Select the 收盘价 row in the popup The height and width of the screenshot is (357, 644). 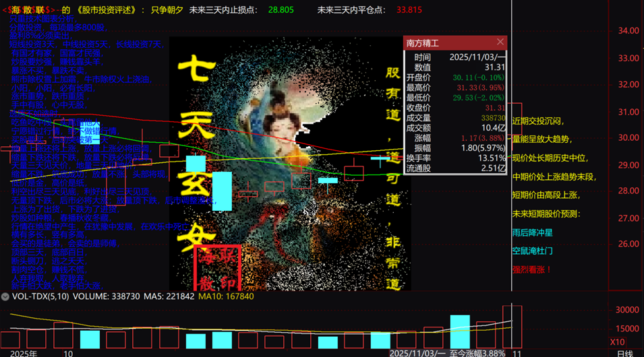(x=455, y=108)
